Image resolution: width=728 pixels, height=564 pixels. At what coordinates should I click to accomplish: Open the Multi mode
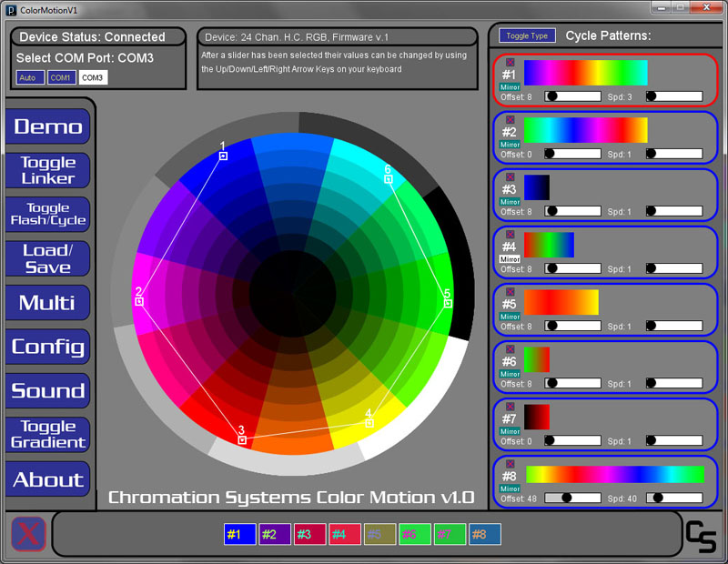(x=48, y=303)
